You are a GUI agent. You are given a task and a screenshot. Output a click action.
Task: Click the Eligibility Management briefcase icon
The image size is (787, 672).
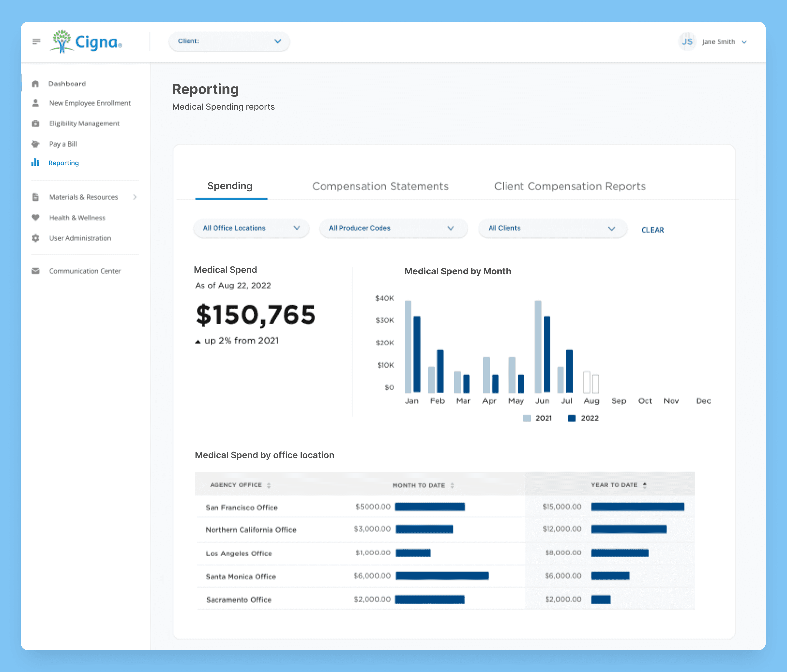pyautogui.click(x=35, y=123)
